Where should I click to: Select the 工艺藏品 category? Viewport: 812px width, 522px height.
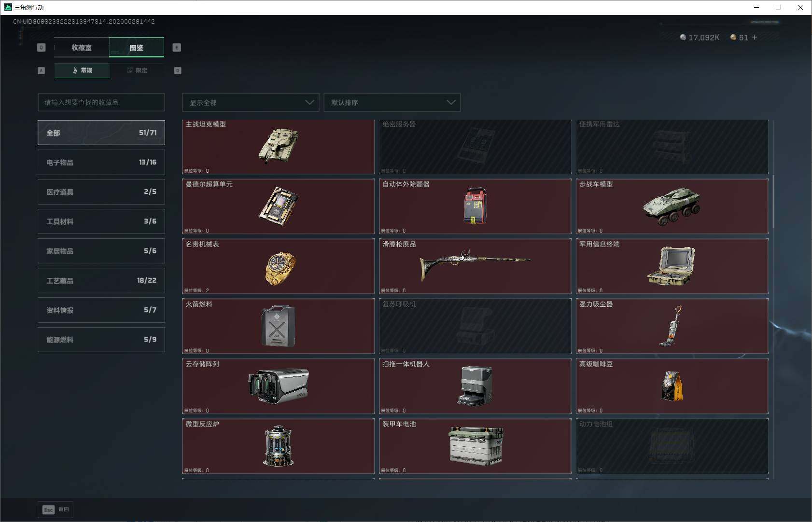[101, 280]
